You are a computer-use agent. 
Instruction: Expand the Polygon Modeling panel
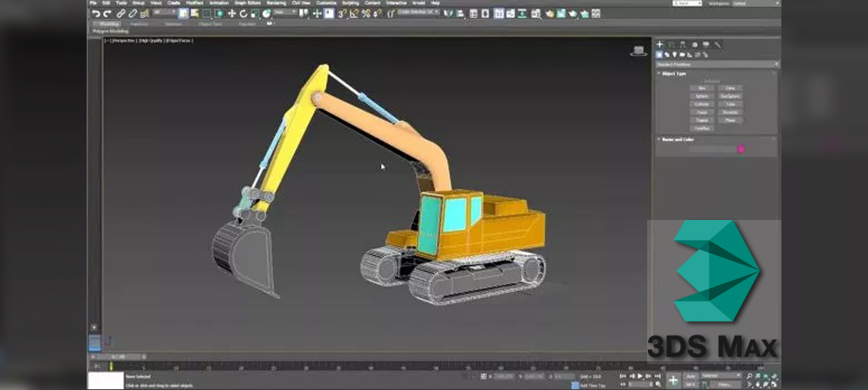tap(110, 31)
